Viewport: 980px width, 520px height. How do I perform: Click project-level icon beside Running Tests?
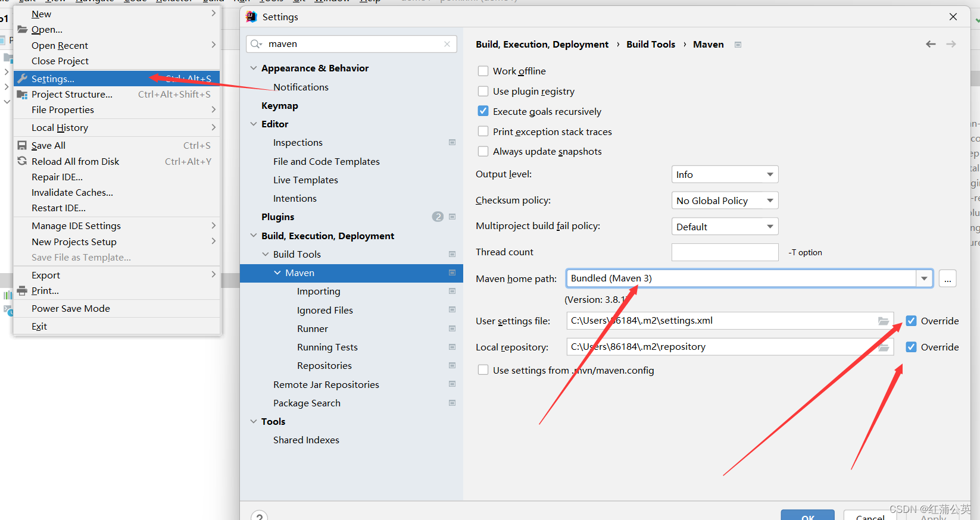(452, 347)
